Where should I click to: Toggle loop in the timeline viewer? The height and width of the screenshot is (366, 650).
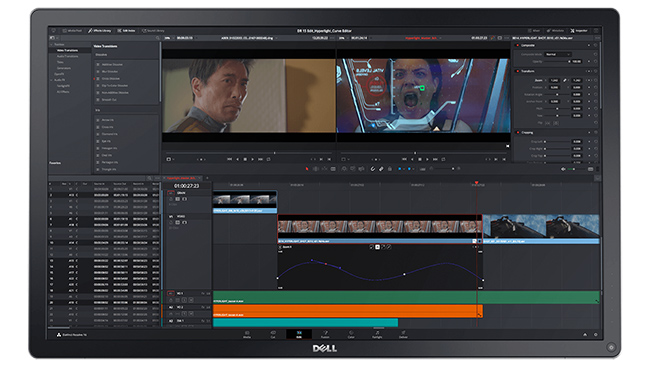click(444, 159)
